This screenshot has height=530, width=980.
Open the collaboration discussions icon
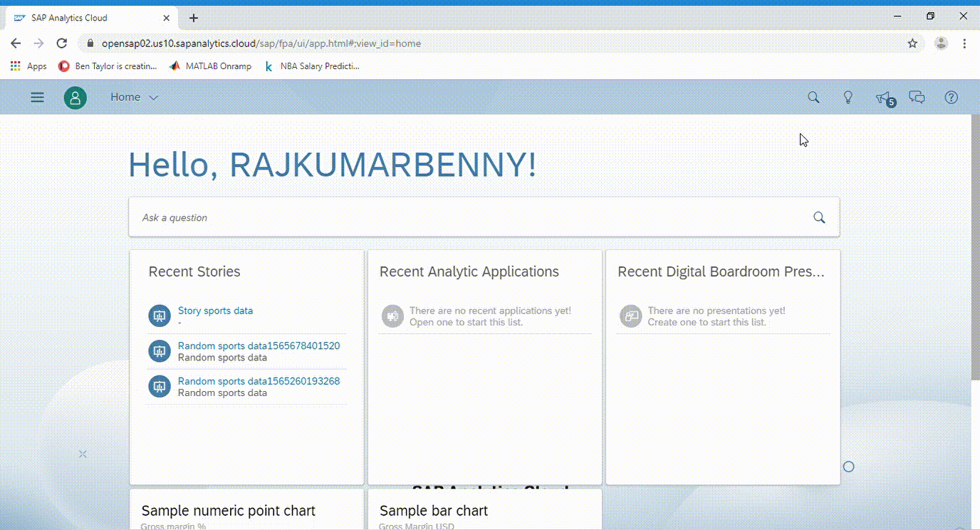(917, 97)
